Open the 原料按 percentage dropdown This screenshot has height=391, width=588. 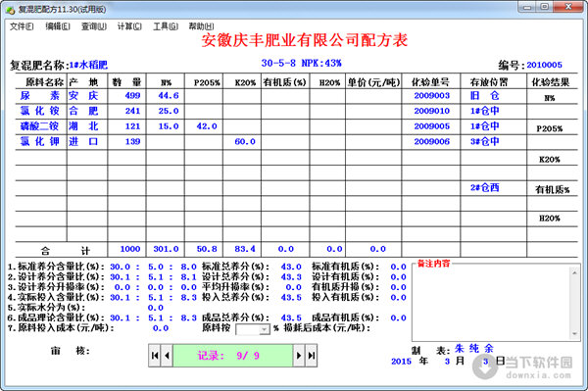[x=265, y=329]
